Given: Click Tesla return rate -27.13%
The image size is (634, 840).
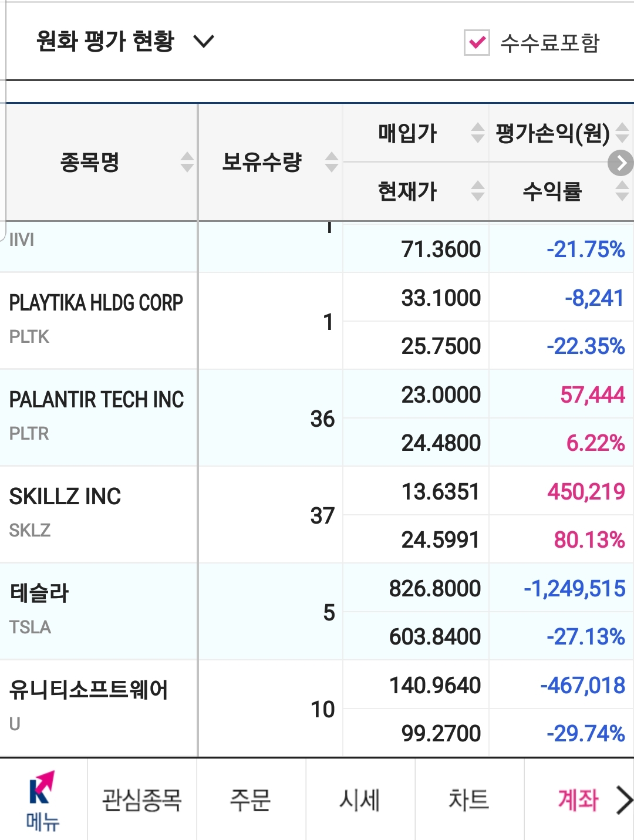Looking at the screenshot, I should [x=586, y=636].
